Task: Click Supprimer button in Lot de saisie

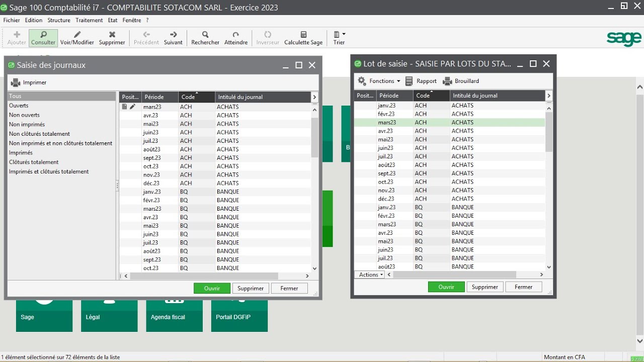Action: (x=485, y=287)
